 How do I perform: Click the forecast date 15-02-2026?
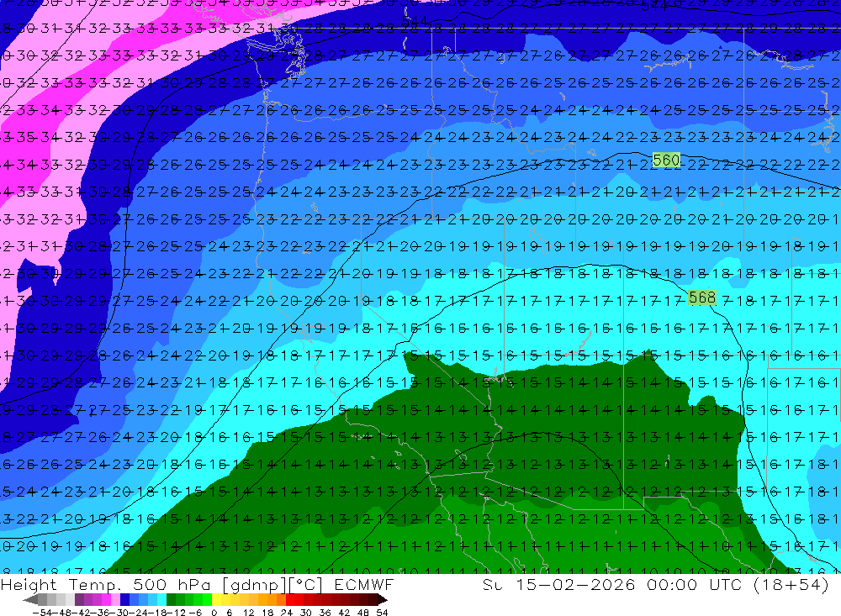577,584
